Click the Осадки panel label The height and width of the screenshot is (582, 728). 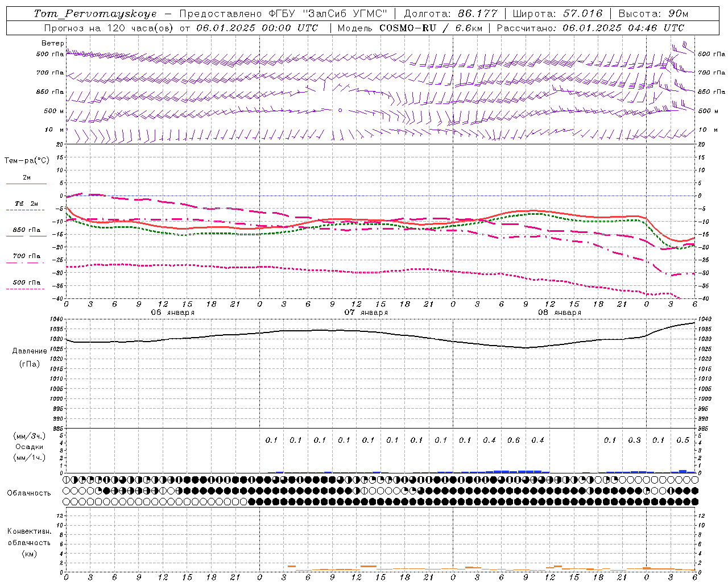click(x=30, y=447)
